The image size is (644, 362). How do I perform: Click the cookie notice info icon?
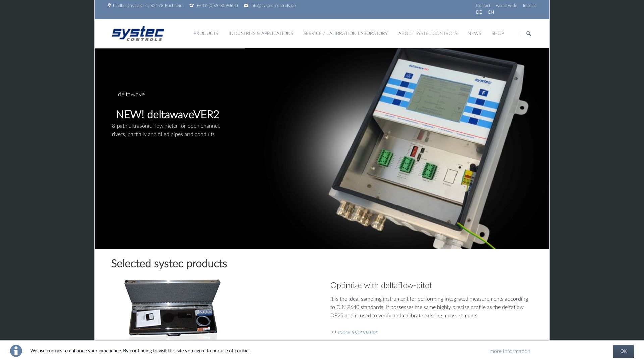[x=16, y=351]
